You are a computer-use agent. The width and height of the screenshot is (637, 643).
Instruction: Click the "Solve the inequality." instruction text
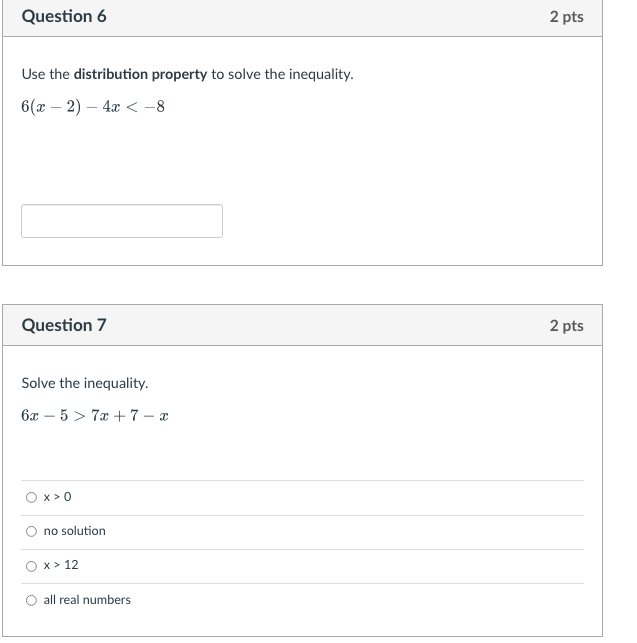[85, 383]
